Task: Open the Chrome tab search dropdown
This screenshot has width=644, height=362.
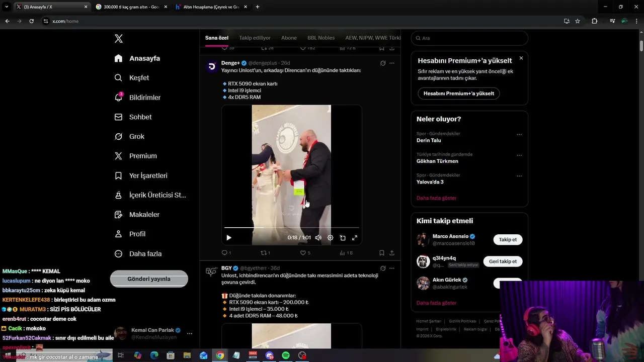Action: point(7,7)
